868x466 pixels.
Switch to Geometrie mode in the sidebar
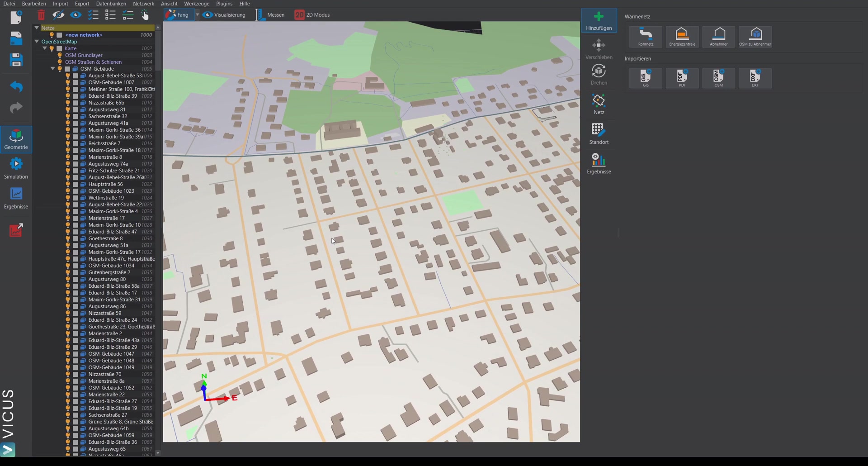16,139
